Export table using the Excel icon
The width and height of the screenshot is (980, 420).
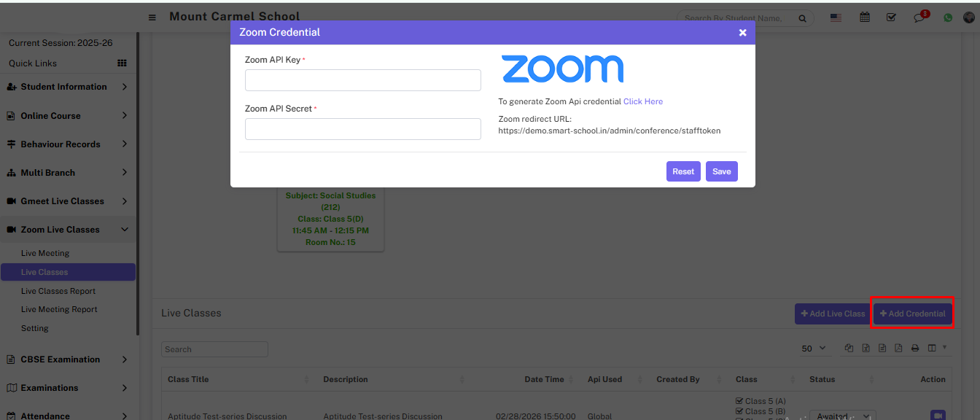click(866, 349)
